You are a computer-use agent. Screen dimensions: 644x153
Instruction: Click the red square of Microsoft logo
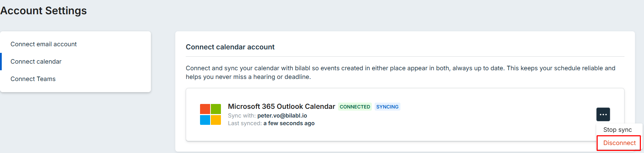(205, 109)
